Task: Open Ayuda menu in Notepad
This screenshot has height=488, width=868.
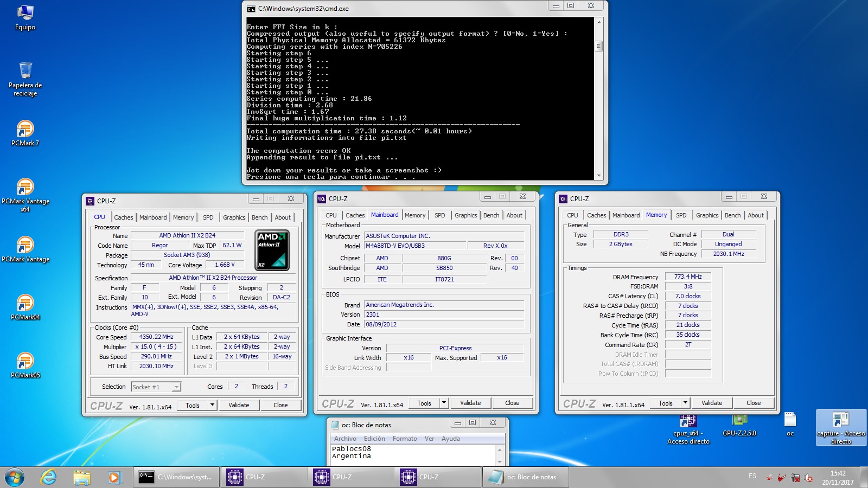Action: click(x=450, y=439)
